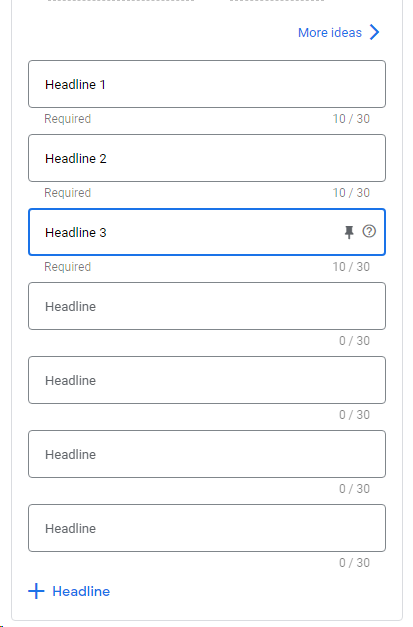Select the first empty Headline field
This screenshot has width=413, height=627.
coord(207,306)
